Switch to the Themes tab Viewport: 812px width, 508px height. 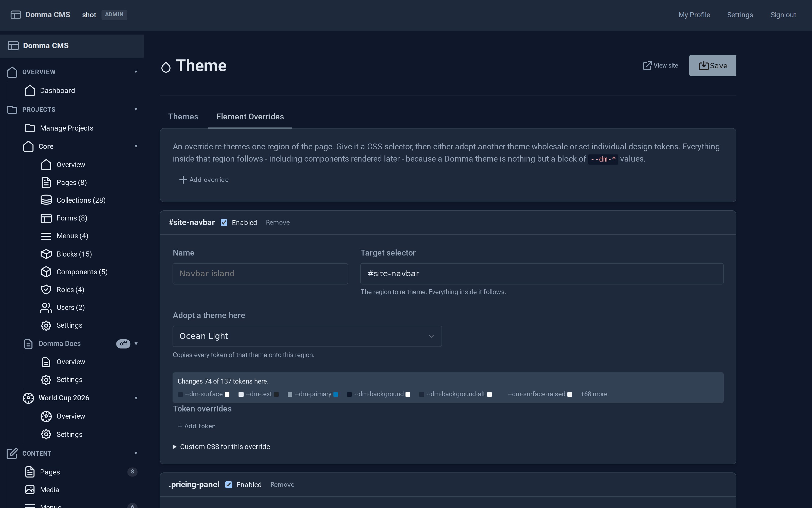(183, 117)
